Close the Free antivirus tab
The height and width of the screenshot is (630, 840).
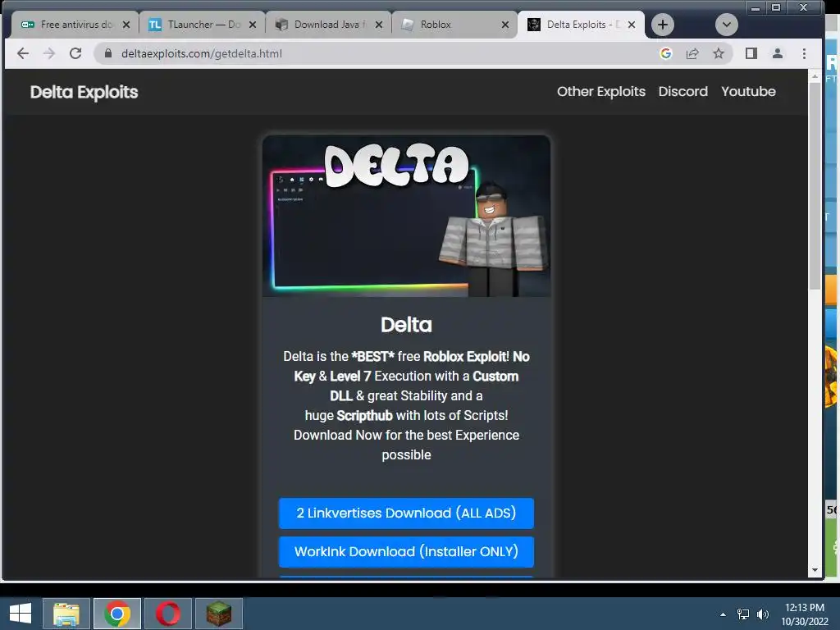click(x=126, y=25)
